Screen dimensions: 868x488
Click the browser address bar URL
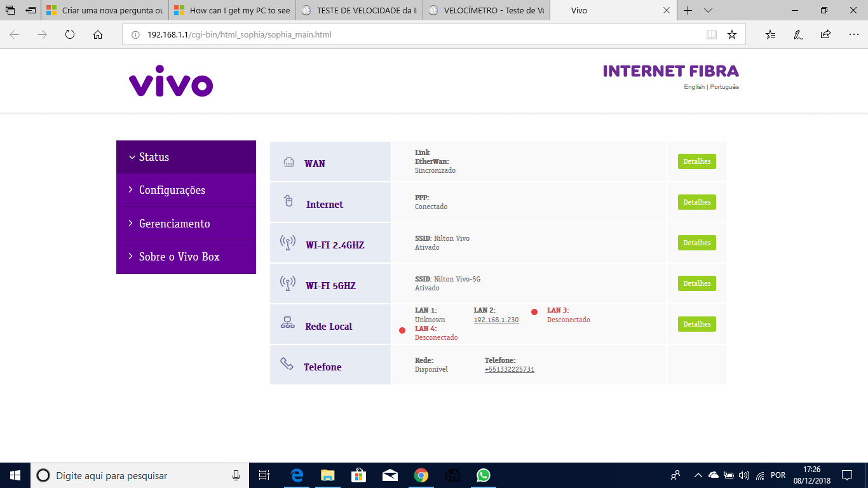click(239, 34)
